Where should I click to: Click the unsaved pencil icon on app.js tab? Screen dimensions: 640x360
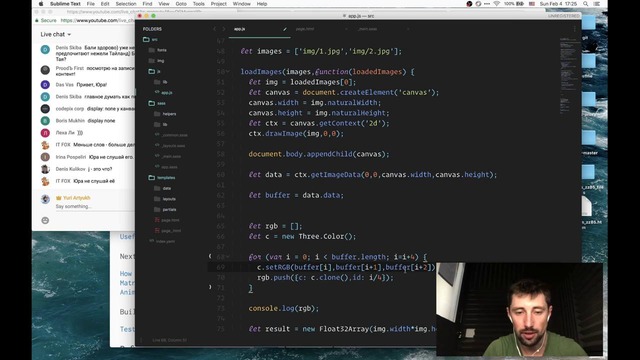285,29
